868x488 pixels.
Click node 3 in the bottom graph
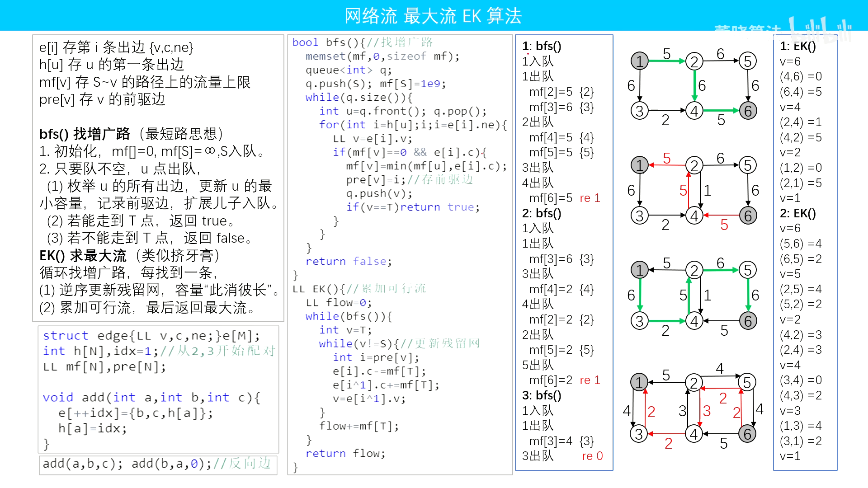[639, 434]
